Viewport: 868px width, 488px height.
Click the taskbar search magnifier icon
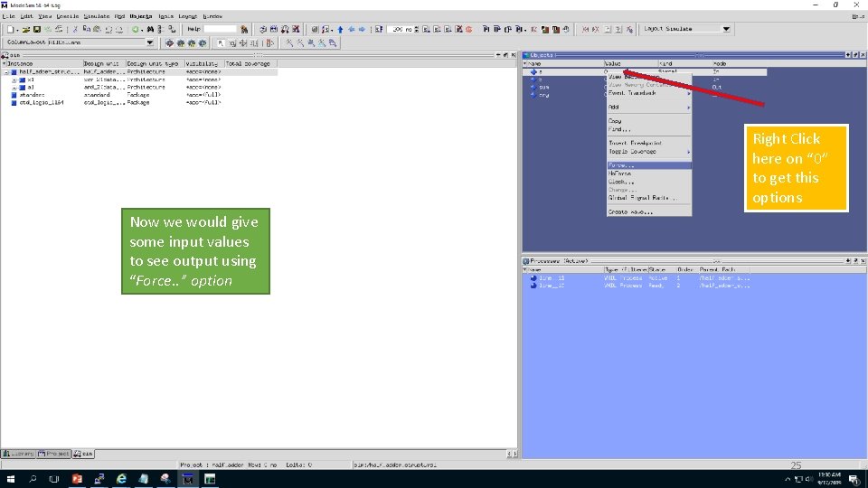coord(33,479)
